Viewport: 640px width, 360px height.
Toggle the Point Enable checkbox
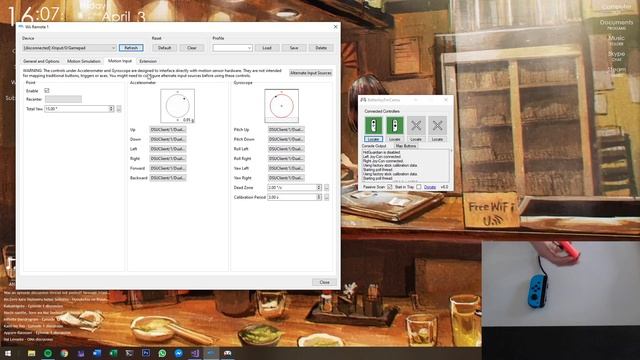click(x=47, y=91)
